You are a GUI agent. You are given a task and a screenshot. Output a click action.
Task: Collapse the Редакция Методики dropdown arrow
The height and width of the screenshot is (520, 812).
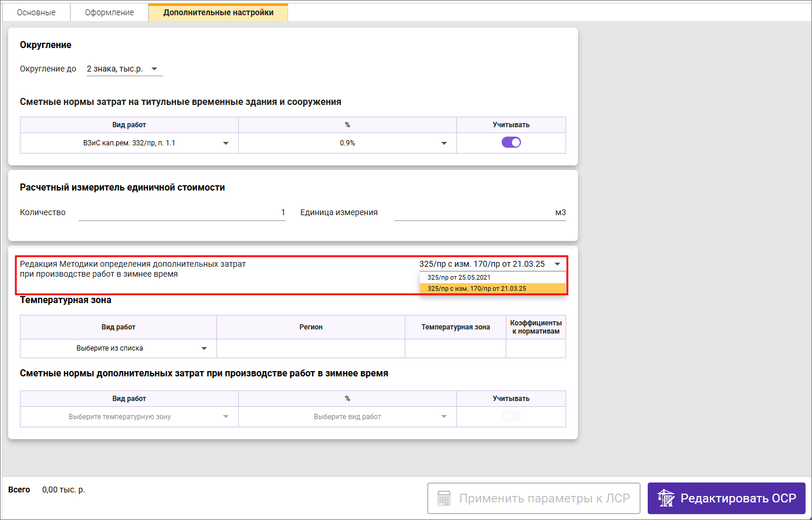coord(557,264)
